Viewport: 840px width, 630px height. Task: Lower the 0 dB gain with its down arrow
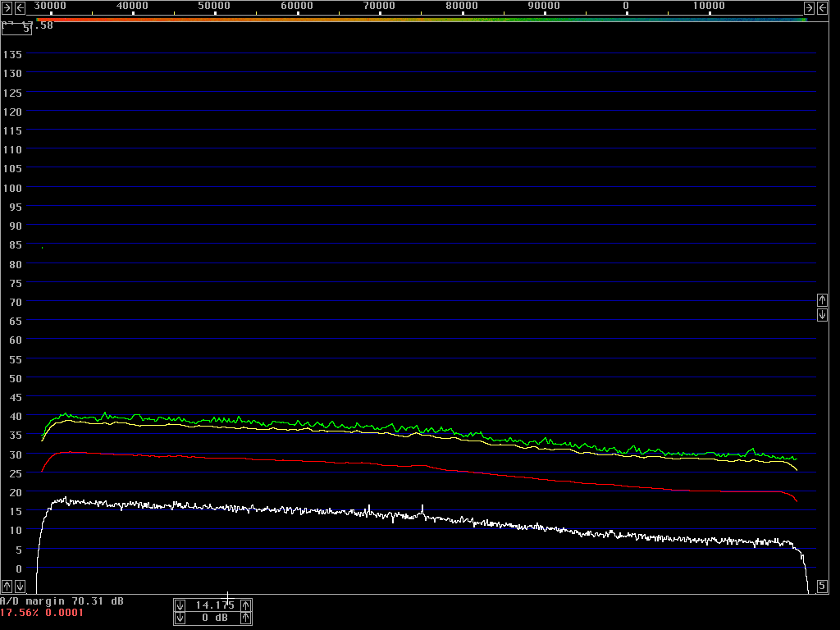(180, 619)
